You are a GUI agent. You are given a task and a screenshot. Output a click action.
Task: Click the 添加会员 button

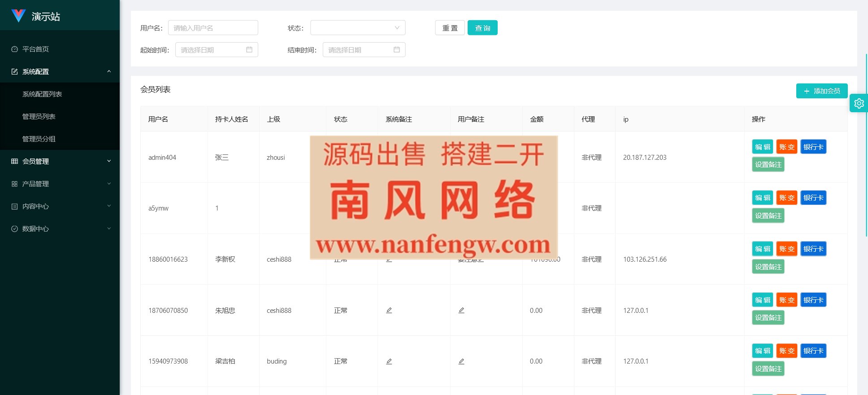coord(821,91)
